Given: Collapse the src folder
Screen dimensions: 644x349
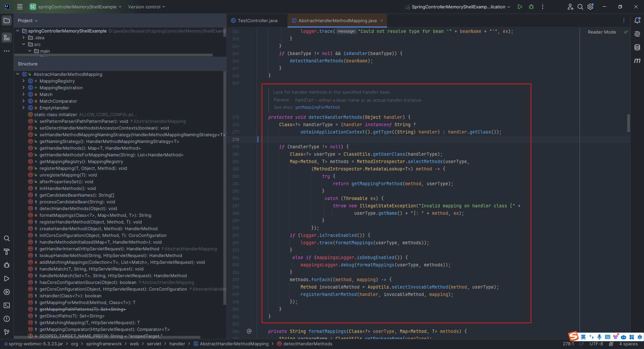Looking at the screenshot, I should tap(24, 44).
